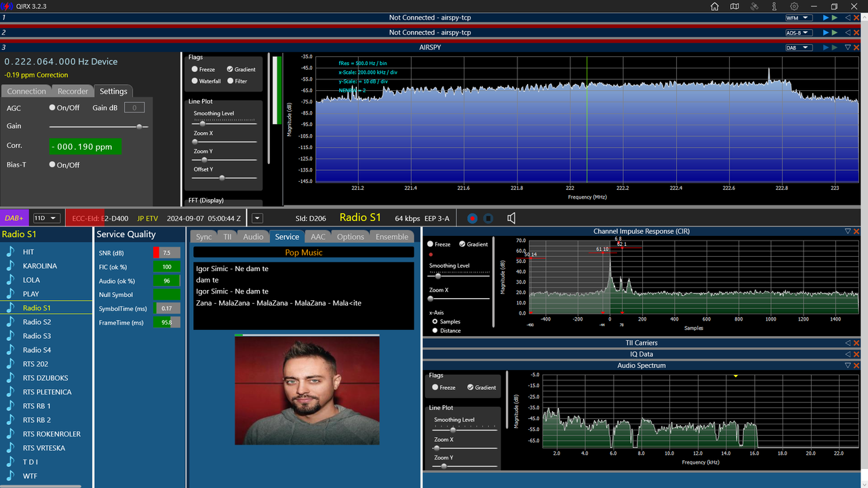868x488 pixels.
Task: Open the Sync tab
Action: [x=204, y=237]
